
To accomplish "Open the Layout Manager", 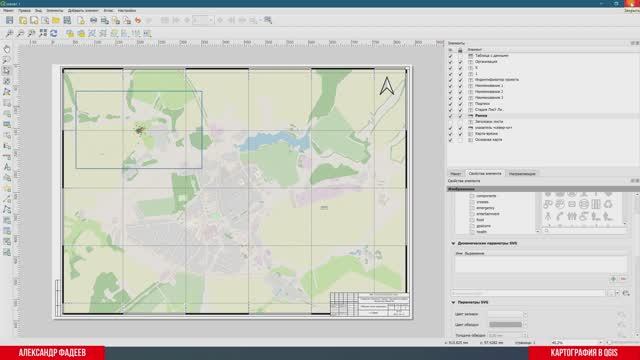I will [45, 20].
